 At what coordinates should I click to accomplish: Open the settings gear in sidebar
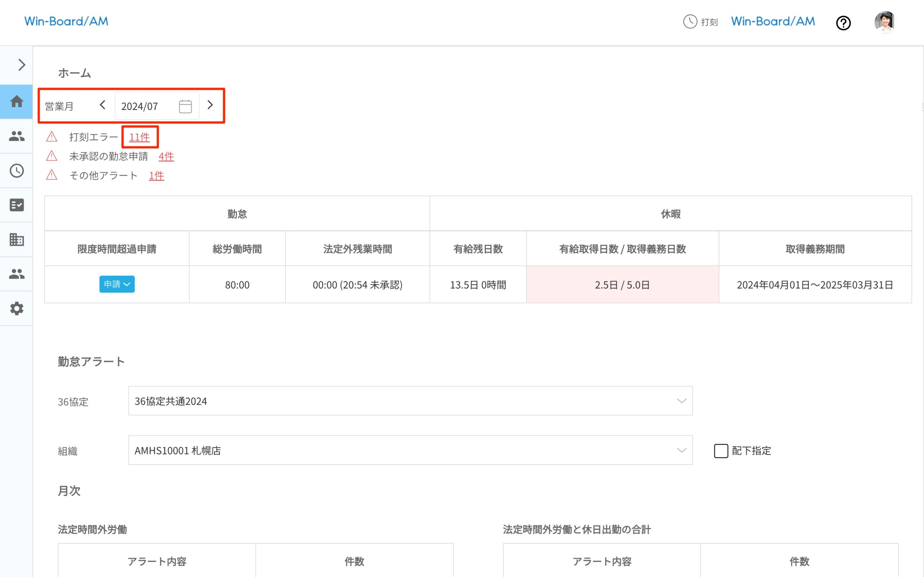click(16, 308)
